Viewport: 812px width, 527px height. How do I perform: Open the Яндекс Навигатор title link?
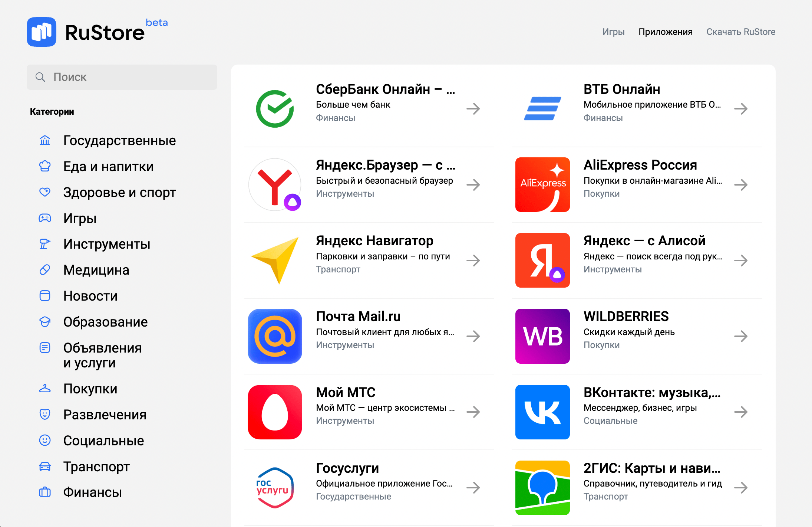click(x=374, y=241)
